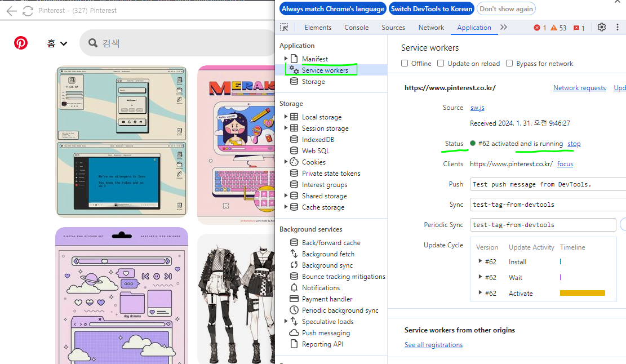Click the Push message input field
The height and width of the screenshot is (364, 626).
tap(548, 184)
